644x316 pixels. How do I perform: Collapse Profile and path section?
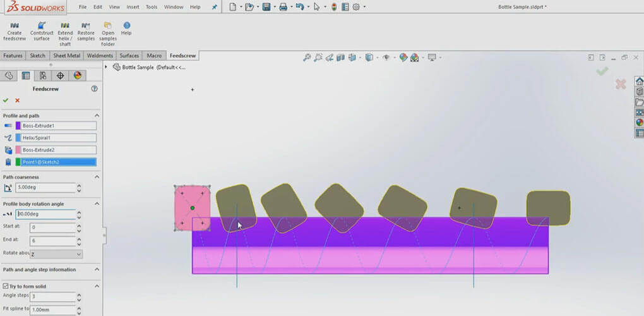(x=97, y=116)
